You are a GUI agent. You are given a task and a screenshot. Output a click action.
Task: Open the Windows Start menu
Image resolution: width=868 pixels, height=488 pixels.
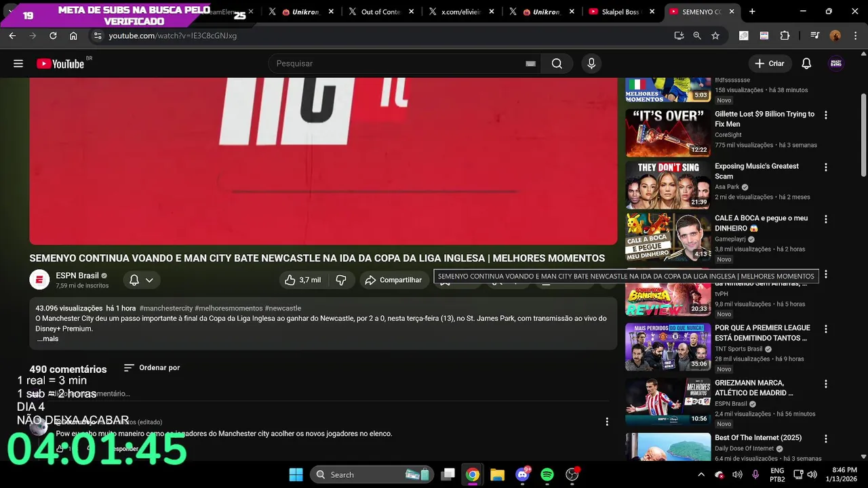(296, 474)
